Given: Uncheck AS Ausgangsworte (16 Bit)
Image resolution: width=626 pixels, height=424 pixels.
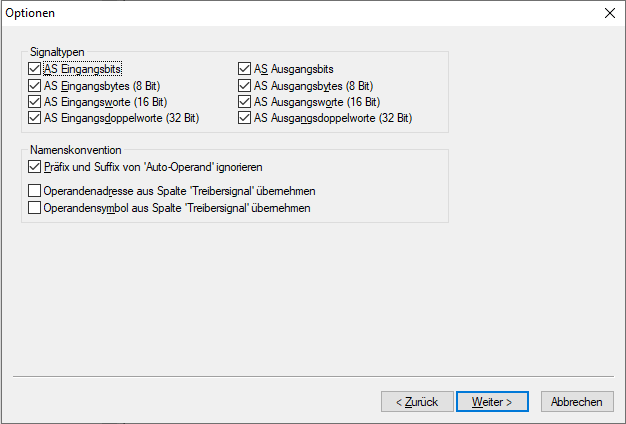Looking at the screenshot, I should click(x=245, y=102).
